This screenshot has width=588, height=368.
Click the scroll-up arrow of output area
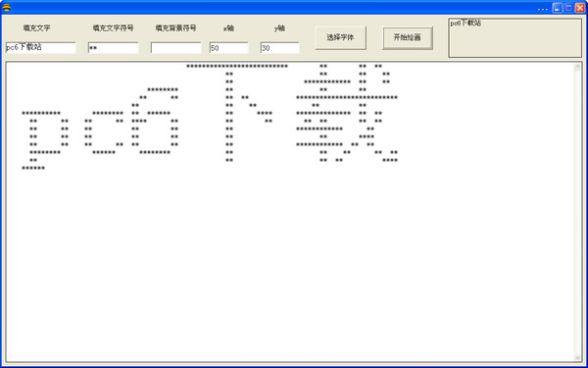click(x=577, y=68)
